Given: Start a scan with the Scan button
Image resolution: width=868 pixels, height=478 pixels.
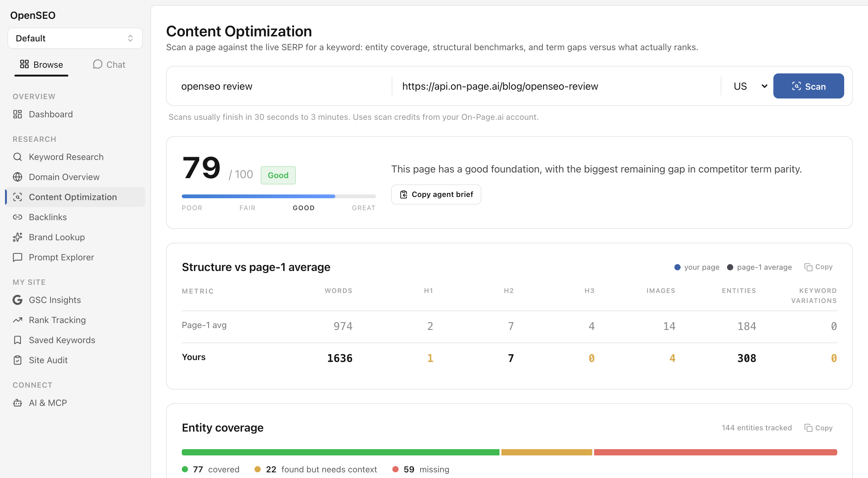Looking at the screenshot, I should [x=808, y=86].
